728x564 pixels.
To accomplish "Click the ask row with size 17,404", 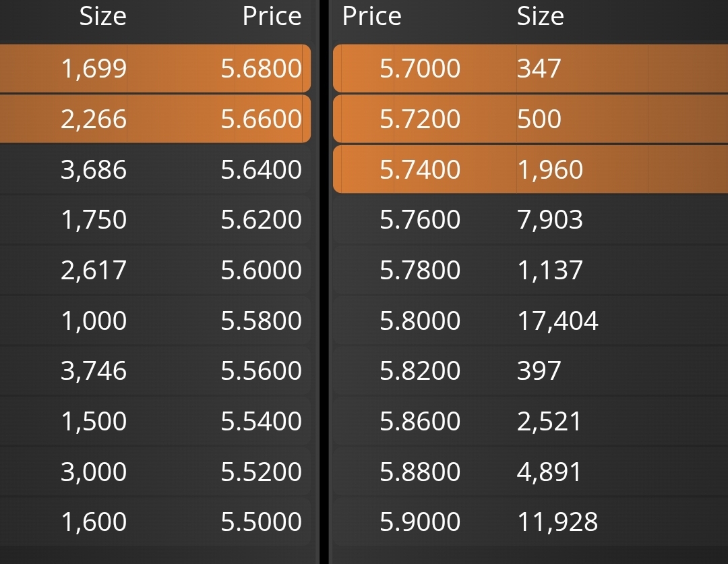I will (x=530, y=320).
